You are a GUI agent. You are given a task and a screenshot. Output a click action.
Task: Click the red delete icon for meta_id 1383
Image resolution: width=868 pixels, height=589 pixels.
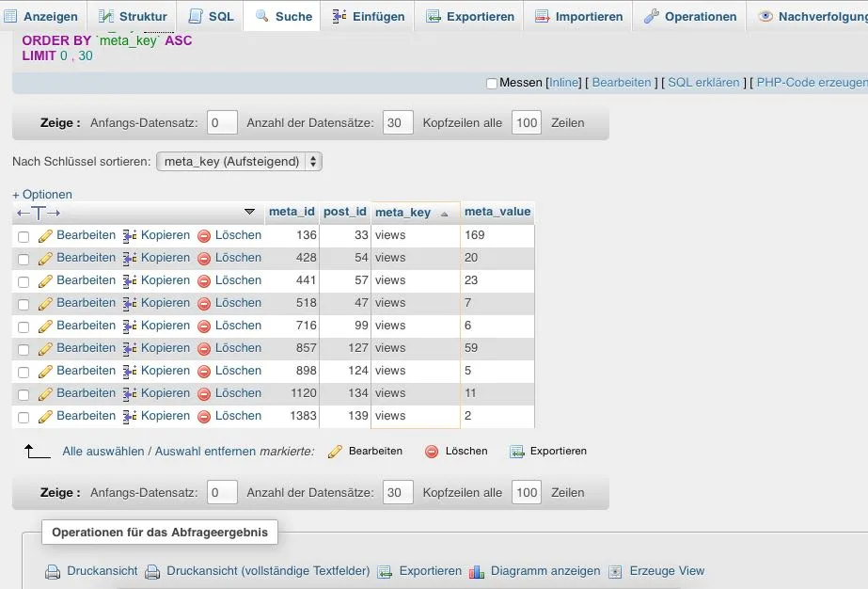pyautogui.click(x=204, y=417)
